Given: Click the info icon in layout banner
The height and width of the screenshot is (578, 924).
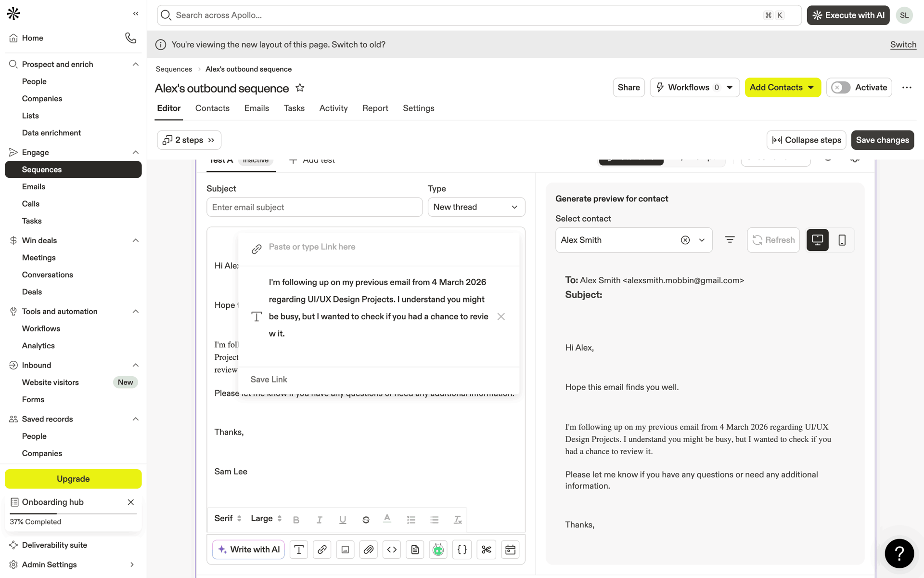Looking at the screenshot, I should click(161, 45).
